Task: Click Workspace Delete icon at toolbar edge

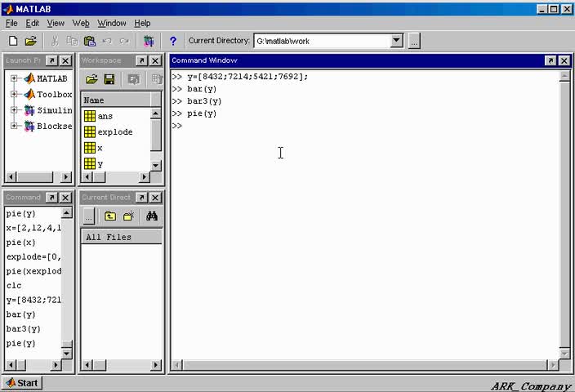Action: tap(157, 79)
